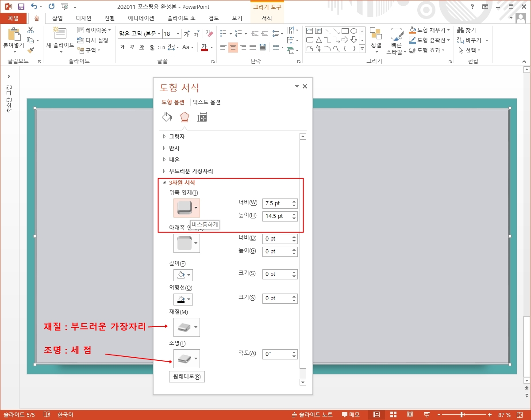Toggle comments (메모) pane in status bar
The width and height of the screenshot is (531, 420).
(350, 415)
